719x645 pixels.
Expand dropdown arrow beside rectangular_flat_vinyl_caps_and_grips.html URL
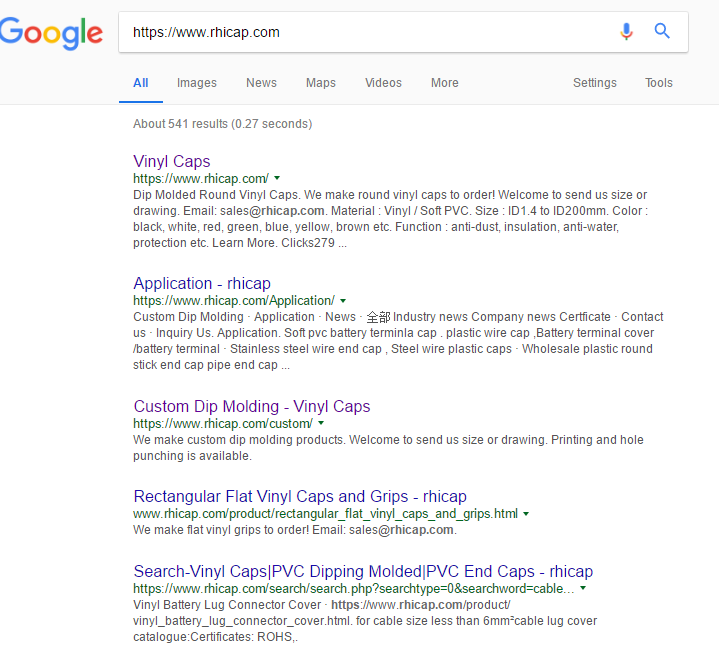526,514
